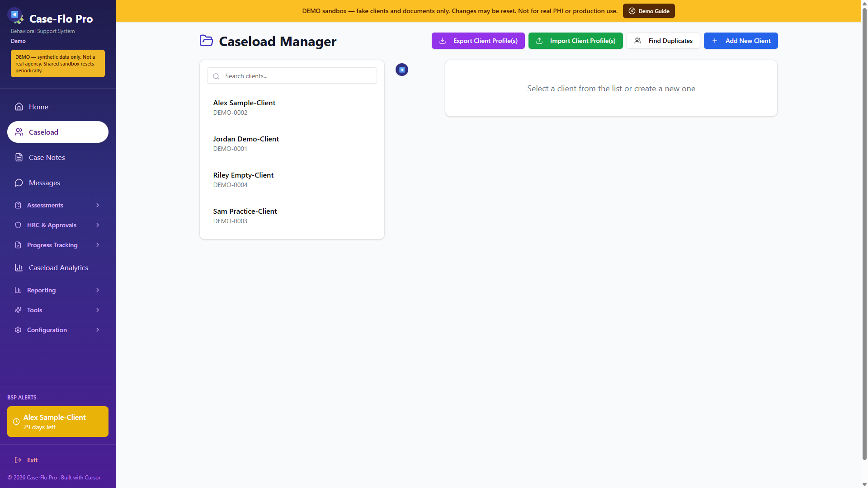Click the Messages speech bubble icon

click(19, 183)
